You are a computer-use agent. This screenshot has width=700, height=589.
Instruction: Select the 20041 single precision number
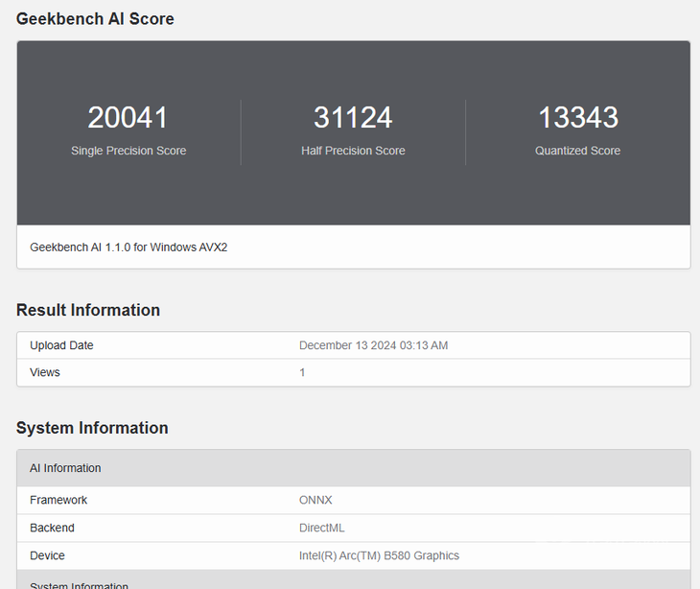tap(128, 118)
